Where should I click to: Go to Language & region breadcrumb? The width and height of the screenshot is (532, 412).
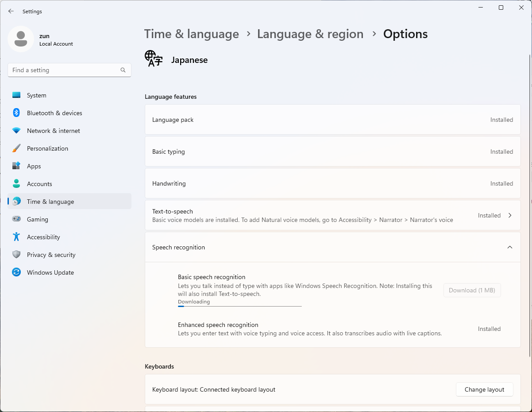tap(310, 34)
